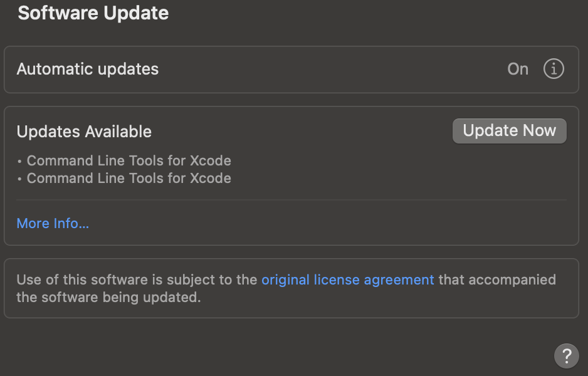Click the Software Update title

point(93,13)
